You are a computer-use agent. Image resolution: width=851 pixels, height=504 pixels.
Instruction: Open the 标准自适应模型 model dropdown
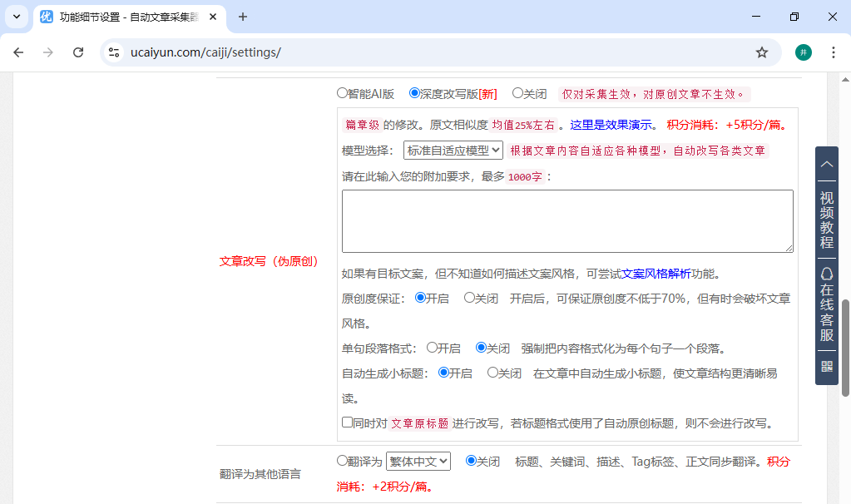tap(453, 151)
